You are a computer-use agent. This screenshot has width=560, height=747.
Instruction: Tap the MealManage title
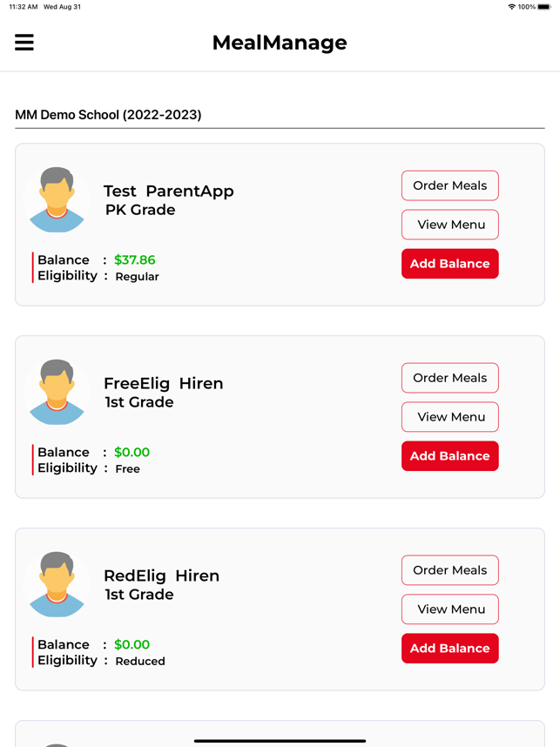280,43
